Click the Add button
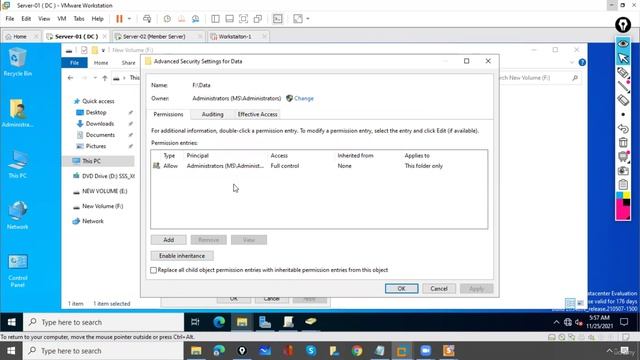640x360 pixels. tap(169, 240)
